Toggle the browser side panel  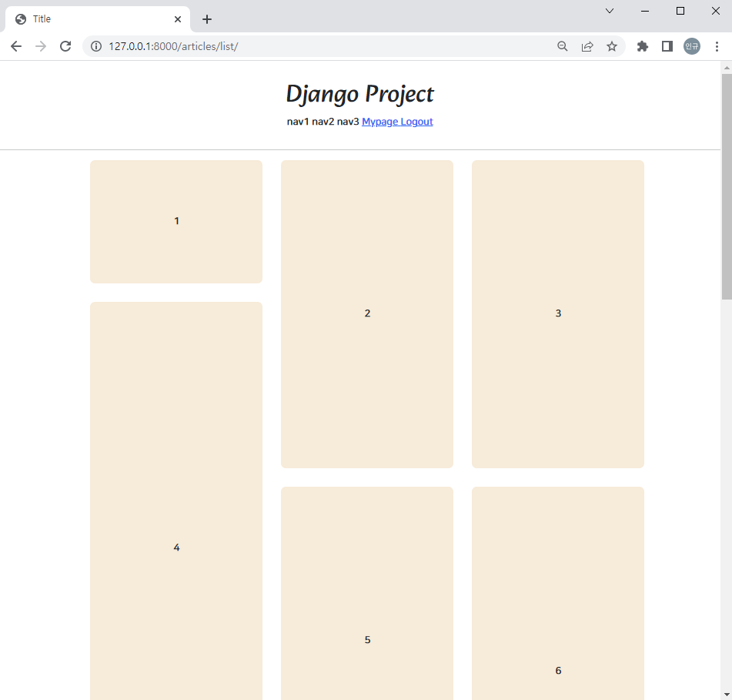click(x=667, y=46)
